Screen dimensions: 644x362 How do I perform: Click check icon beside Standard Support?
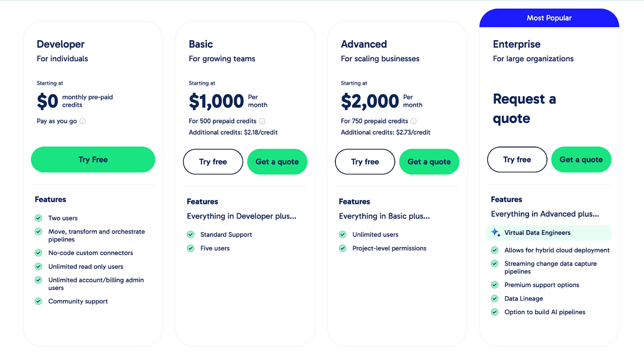pyautogui.click(x=191, y=235)
